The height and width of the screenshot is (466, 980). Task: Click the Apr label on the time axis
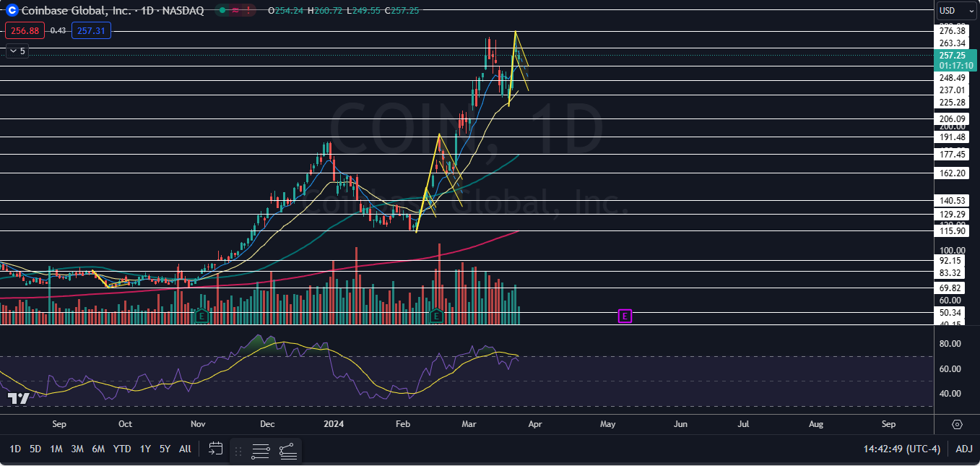[x=534, y=424]
